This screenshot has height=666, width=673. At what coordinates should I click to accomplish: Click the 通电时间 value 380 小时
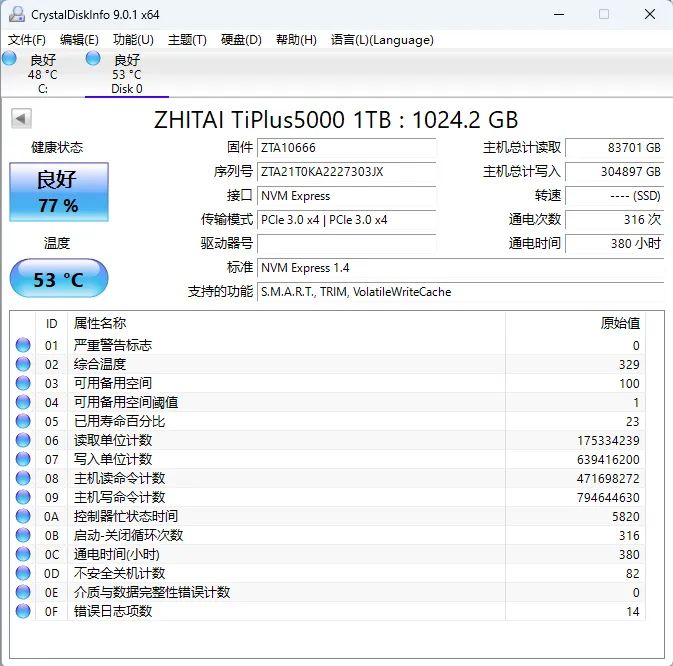click(x=615, y=244)
